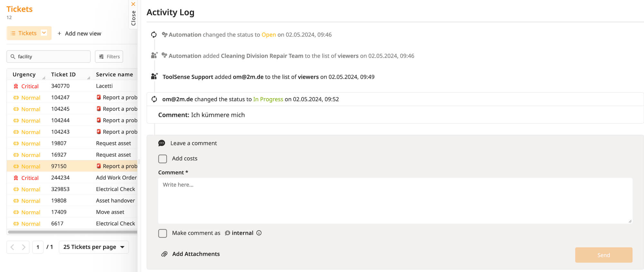Click the Send button
The height and width of the screenshot is (272, 644).
point(604,255)
